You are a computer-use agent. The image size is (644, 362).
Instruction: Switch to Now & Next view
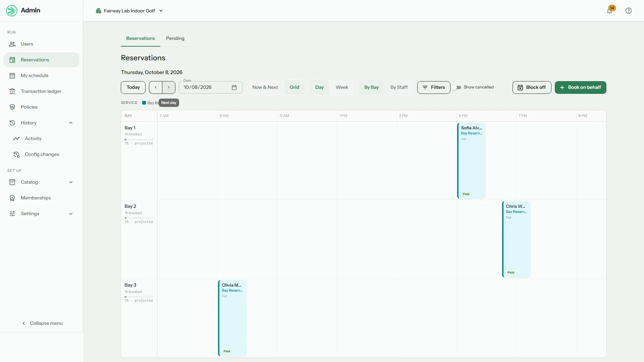click(x=265, y=87)
